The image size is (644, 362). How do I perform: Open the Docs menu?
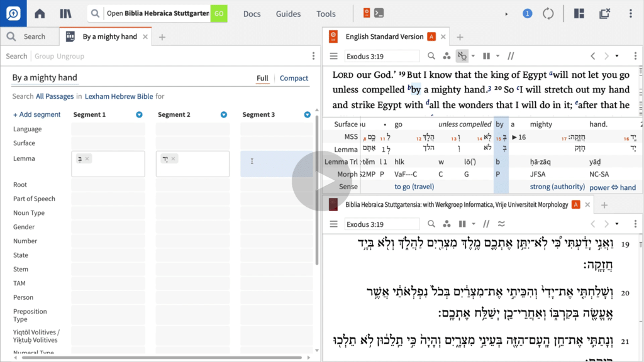tap(252, 14)
